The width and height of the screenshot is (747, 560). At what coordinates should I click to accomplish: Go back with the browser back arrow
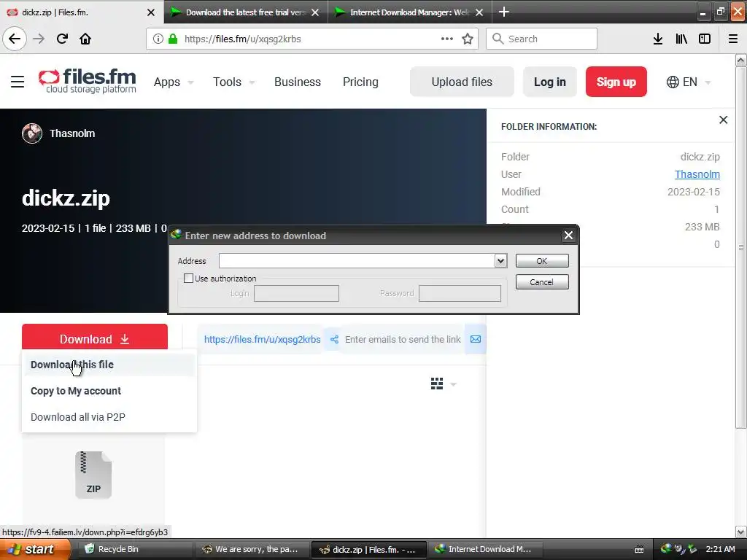pos(15,39)
